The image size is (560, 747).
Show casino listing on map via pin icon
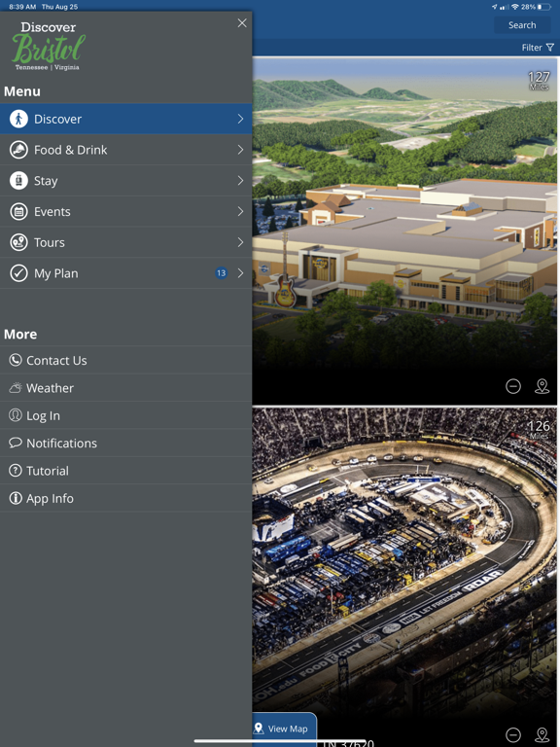click(x=542, y=386)
